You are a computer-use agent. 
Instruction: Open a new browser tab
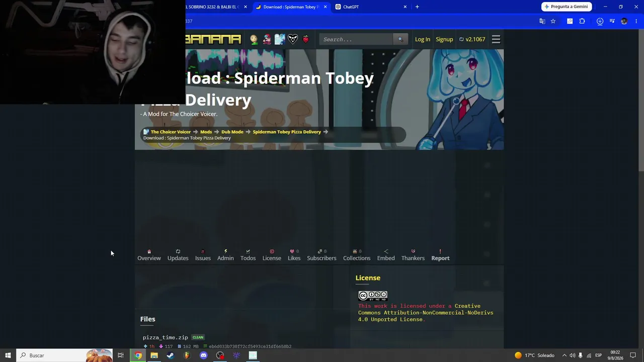[417, 7]
